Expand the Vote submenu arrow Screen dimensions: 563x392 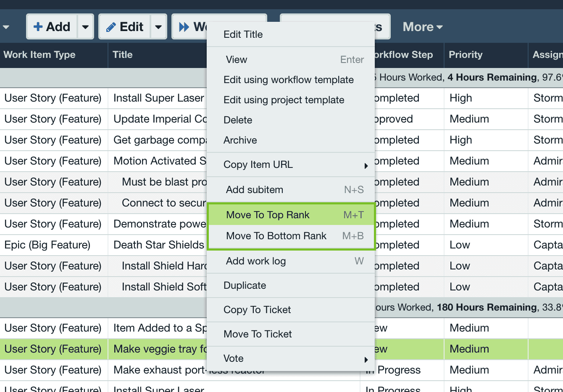pyautogui.click(x=366, y=359)
